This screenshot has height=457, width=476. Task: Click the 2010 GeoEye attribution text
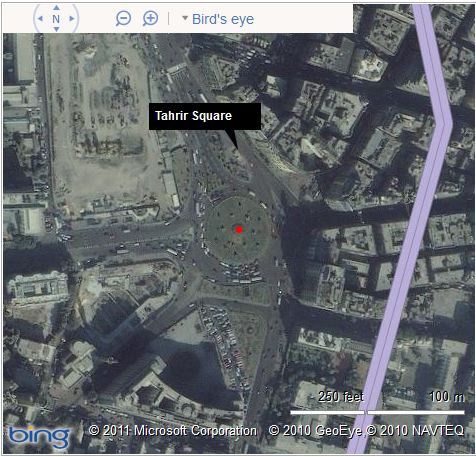(x=315, y=431)
